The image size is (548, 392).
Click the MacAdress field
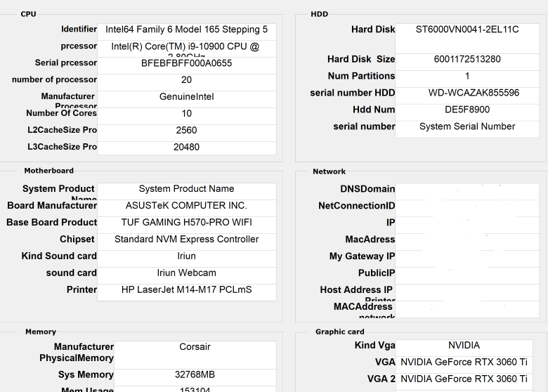point(467,242)
